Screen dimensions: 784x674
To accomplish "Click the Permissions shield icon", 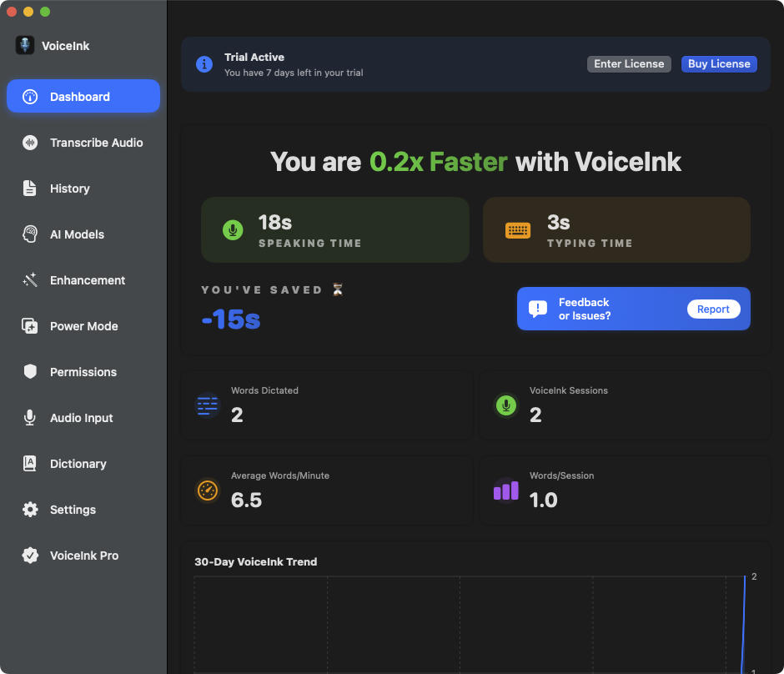I will (30, 372).
